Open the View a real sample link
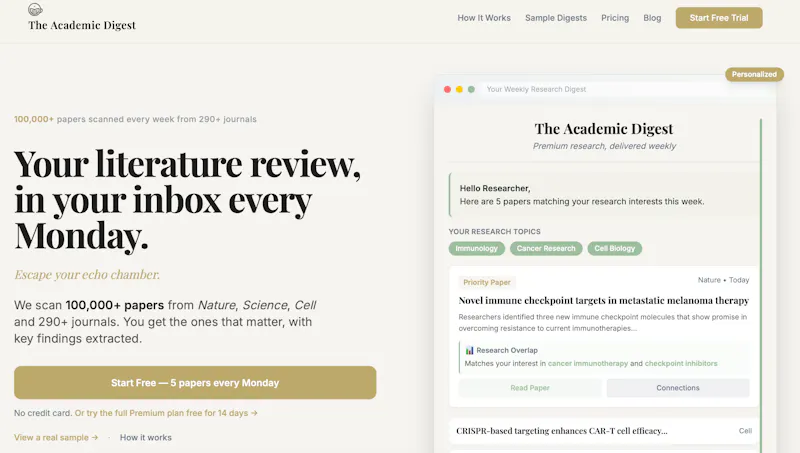The width and height of the screenshot is (800, 453). pyautogui.click(x=56, y=438)
